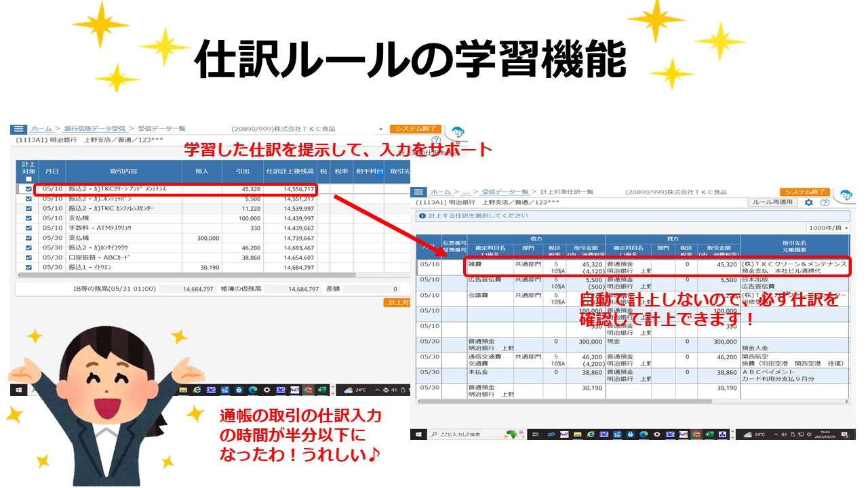Click the info icon before 計上する仕訳を選択してください

422,216
